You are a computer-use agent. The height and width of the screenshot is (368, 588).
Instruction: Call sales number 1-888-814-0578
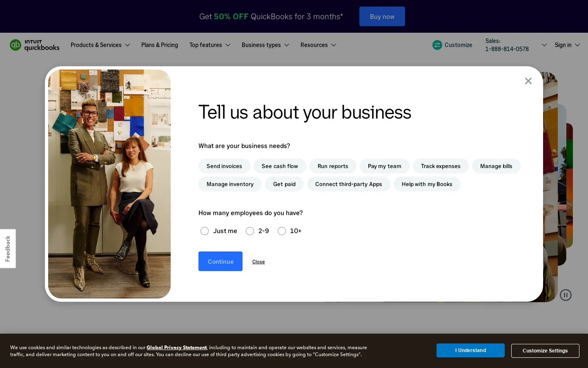tap(507, 49)
